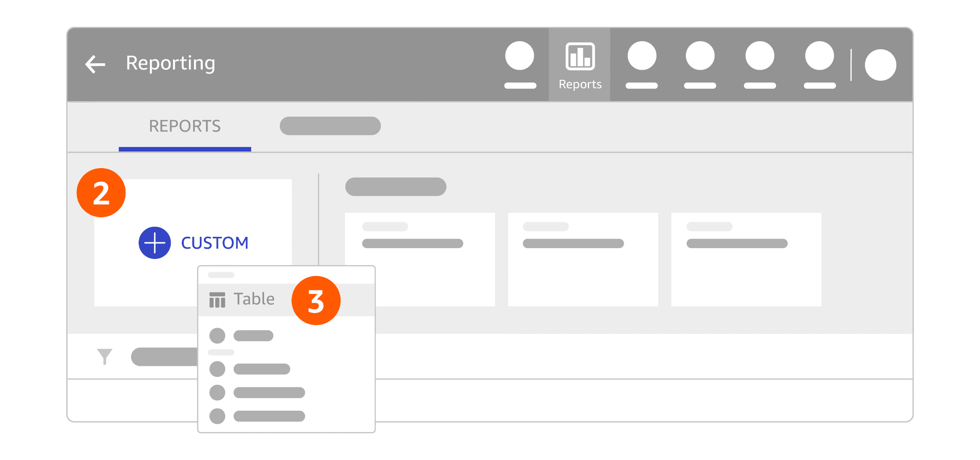Open the placeholder tab next to REPORTS
The width and height of the screenshot is (980, 460).
[x=330, y=126]
